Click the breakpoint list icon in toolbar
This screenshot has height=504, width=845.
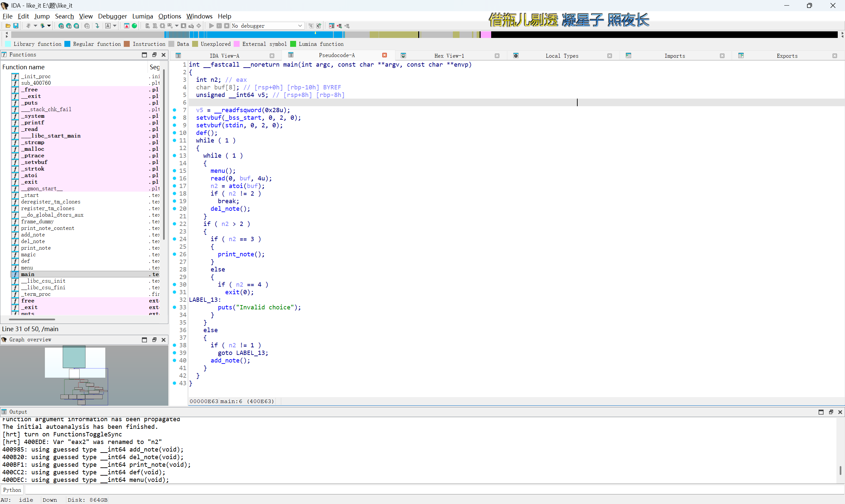[332, 26]
